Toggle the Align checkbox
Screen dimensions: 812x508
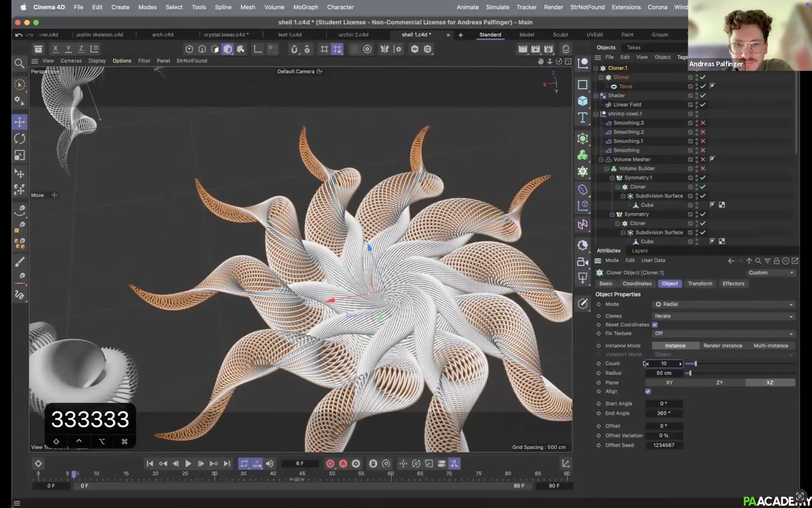point(648,391)
